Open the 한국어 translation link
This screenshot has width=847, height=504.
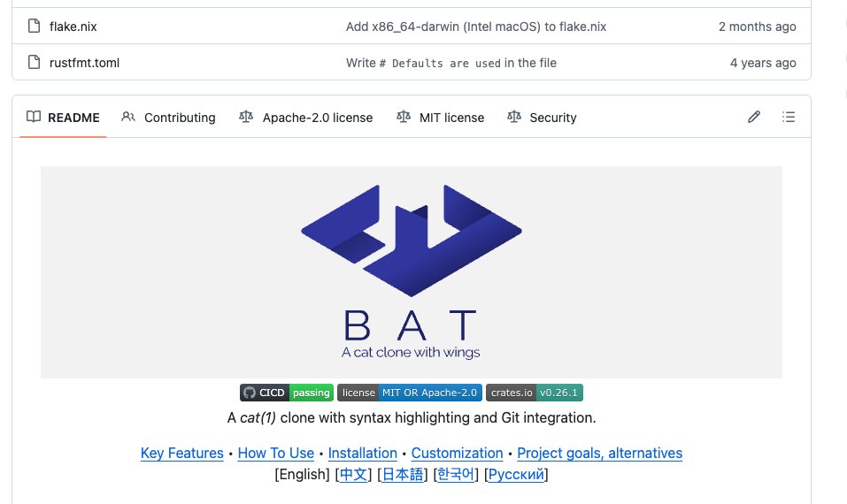tap(456, 474)
